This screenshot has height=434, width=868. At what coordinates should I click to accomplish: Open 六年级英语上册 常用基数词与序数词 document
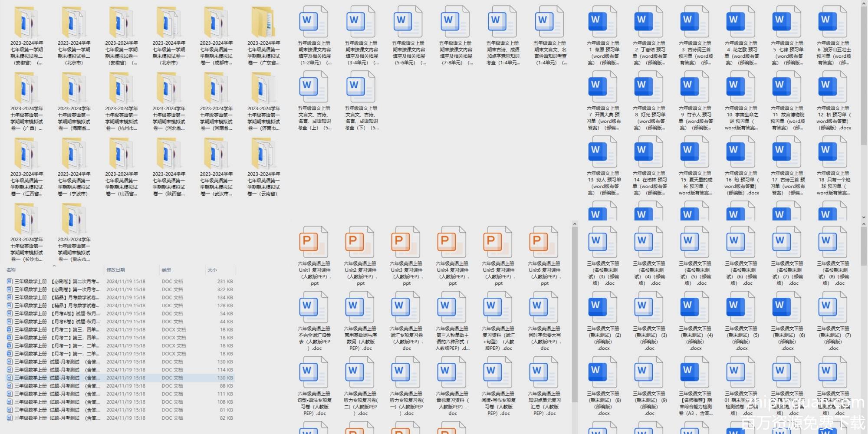pos(360,322)
